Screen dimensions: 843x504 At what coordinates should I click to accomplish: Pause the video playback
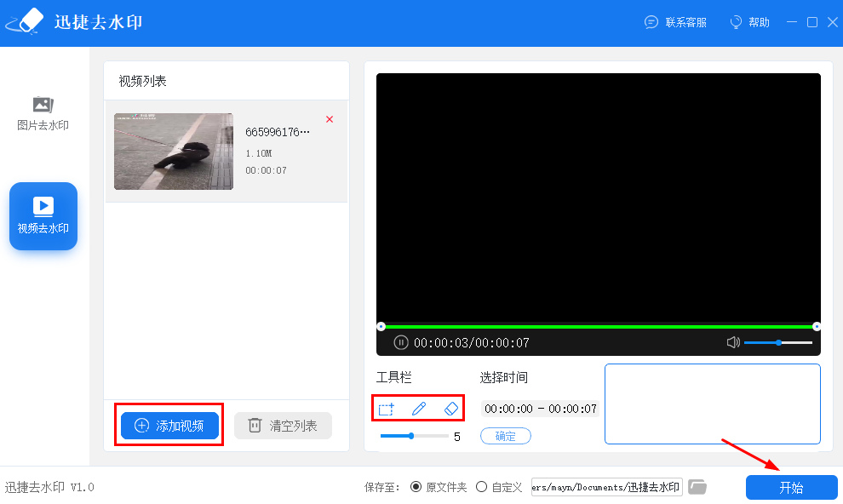[x=400, y=342]
